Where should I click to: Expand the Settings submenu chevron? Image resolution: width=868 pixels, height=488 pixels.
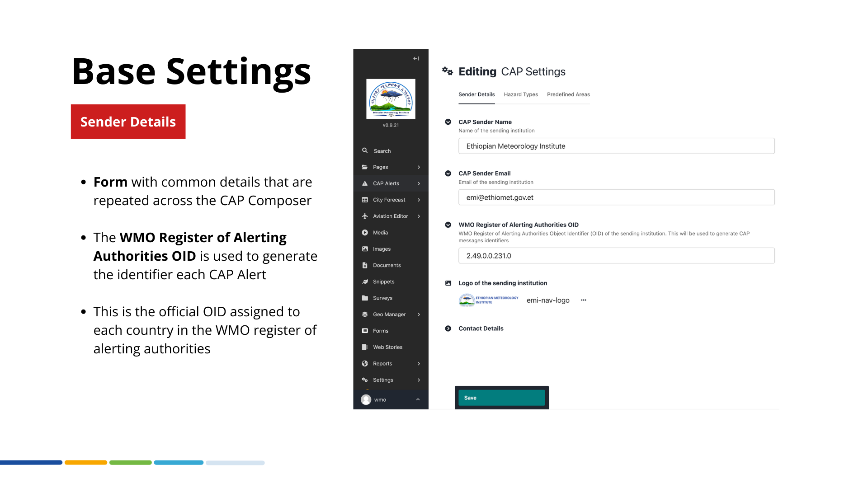(419, 380)
